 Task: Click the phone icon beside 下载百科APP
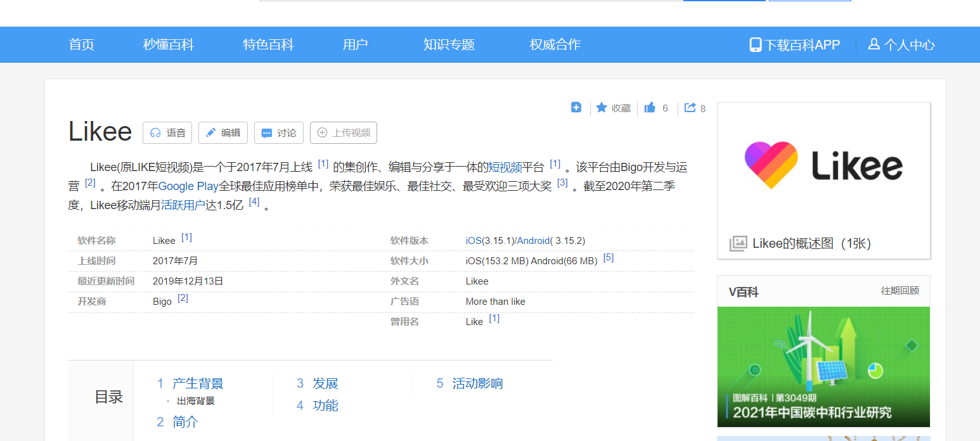[756, 44]
